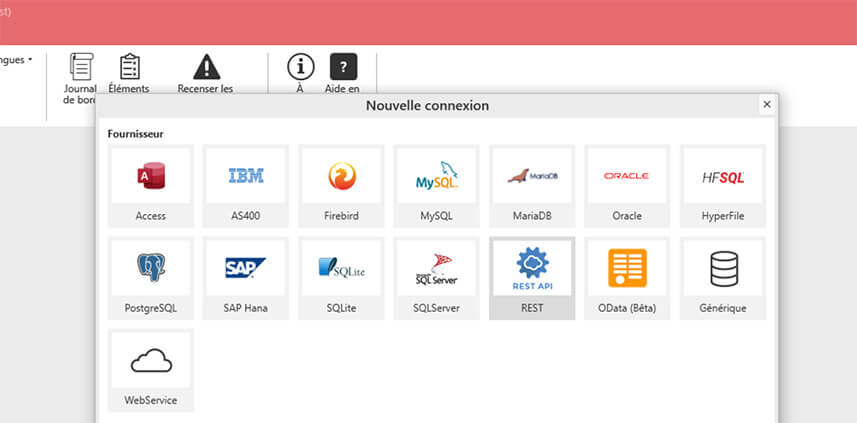Close the Nouvelle connexion dialog
Image resolution: width=857 pixels, height=423 pixels.
coord(766,104)
